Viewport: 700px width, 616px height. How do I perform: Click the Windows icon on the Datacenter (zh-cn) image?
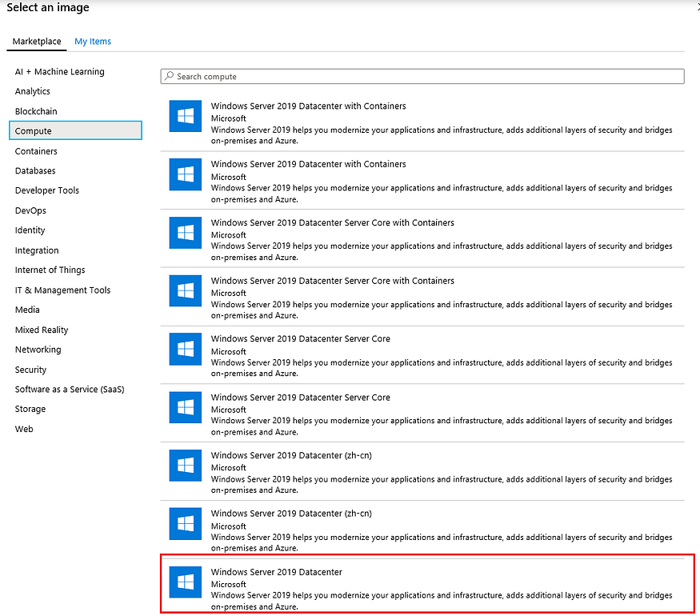[185, 466]
